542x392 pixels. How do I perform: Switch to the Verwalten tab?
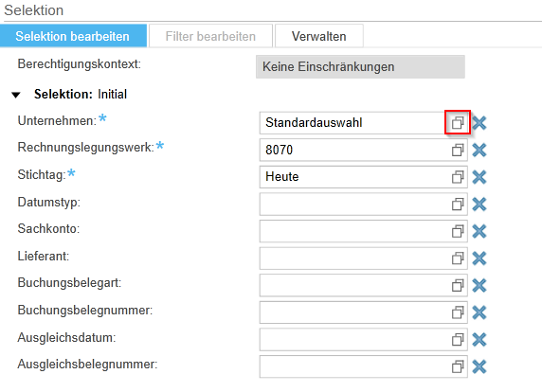(x=319, y=36)
